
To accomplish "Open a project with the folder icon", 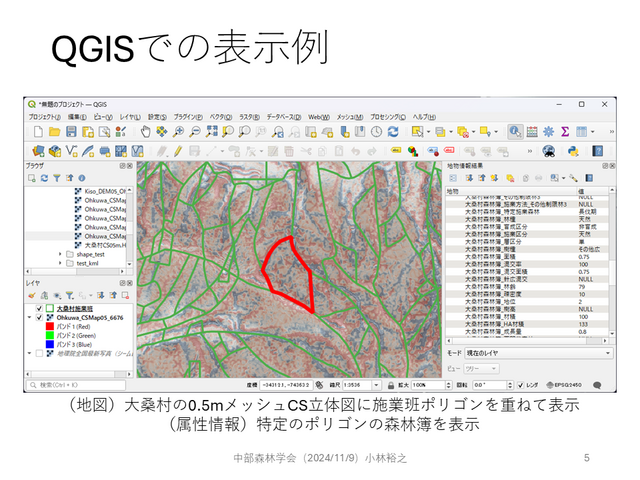I will coord(55,131).
